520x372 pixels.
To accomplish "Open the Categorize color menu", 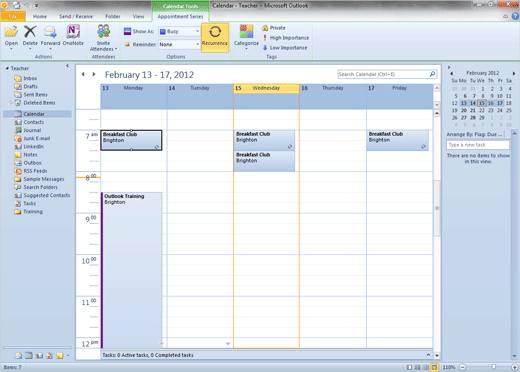I will pos(246,37).
